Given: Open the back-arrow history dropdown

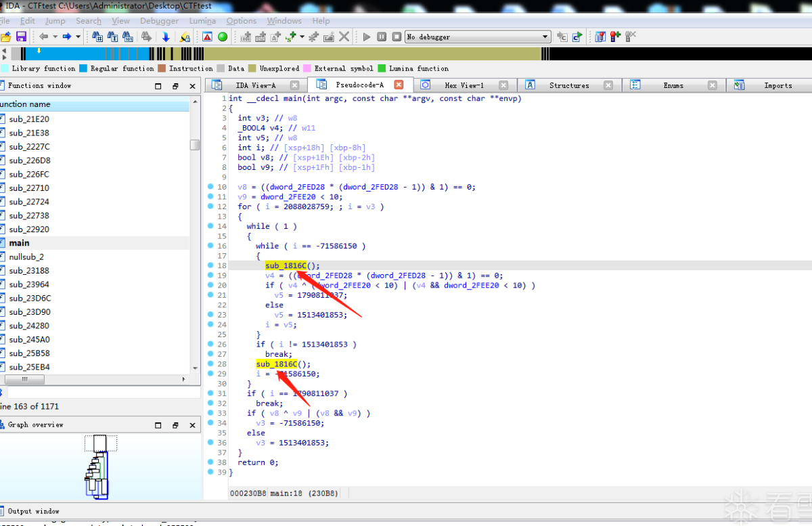Looking at the screenshot, I should pyautogui.click(x=55, y=37).
